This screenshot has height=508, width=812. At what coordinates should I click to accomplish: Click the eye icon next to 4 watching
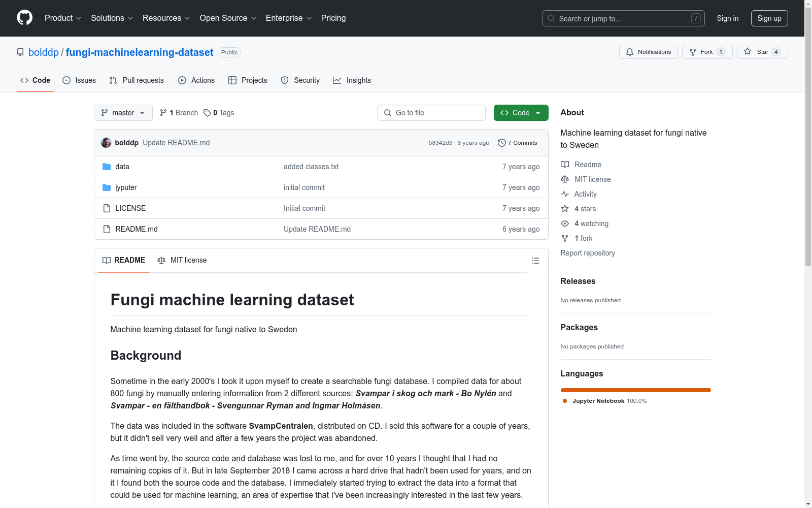coord(565,224)
